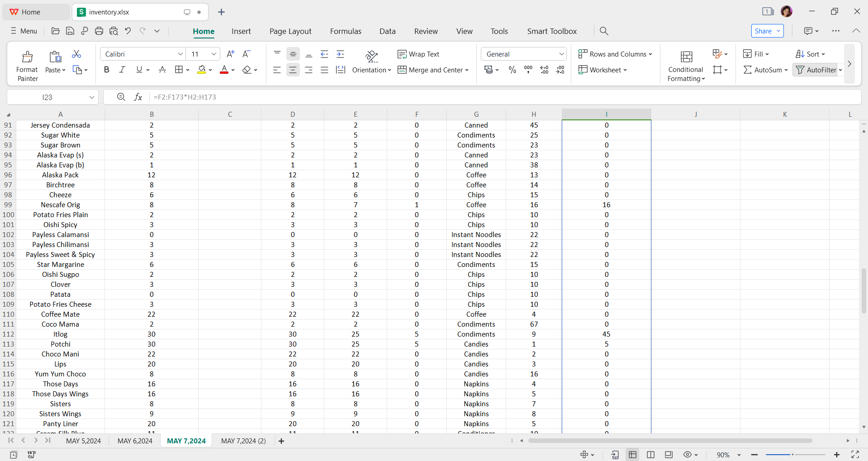868x461 pixels.
Task: Open the Formulas ribbon tab
Action: [346, 31]
